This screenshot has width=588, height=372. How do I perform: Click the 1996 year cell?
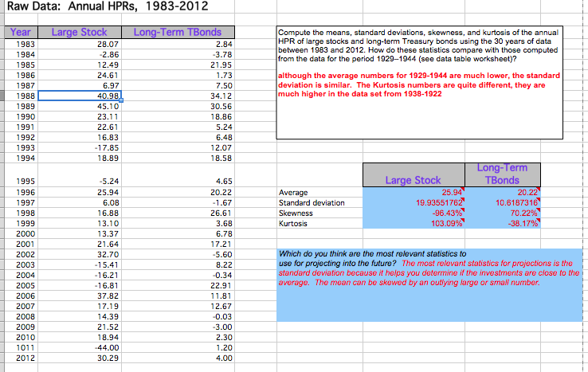[x=21, y=193]
